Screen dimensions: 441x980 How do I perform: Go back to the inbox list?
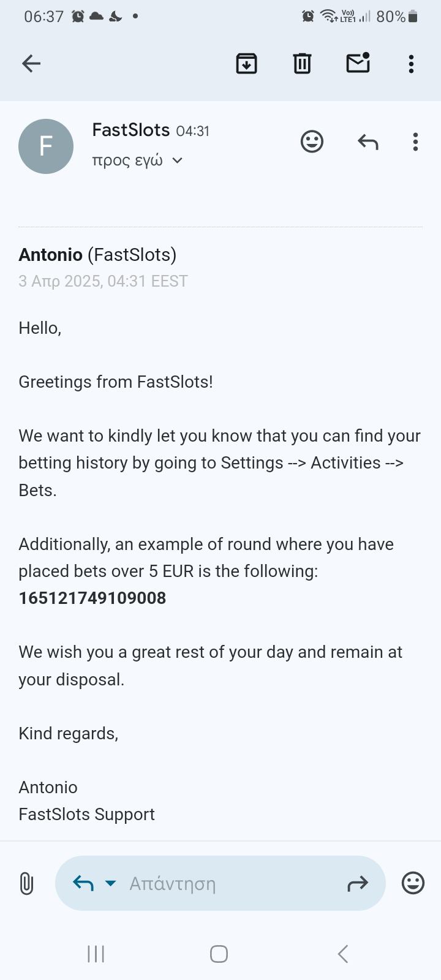tap(31, 63)
